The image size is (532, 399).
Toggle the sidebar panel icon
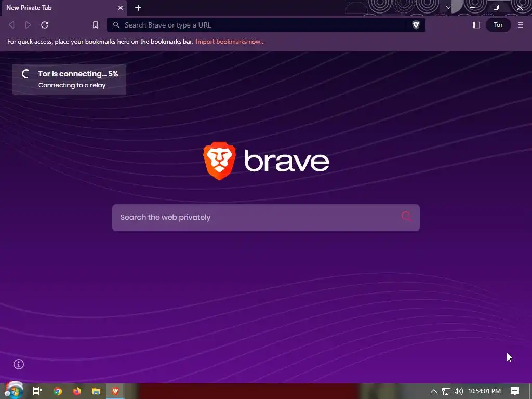pos(476,25)
